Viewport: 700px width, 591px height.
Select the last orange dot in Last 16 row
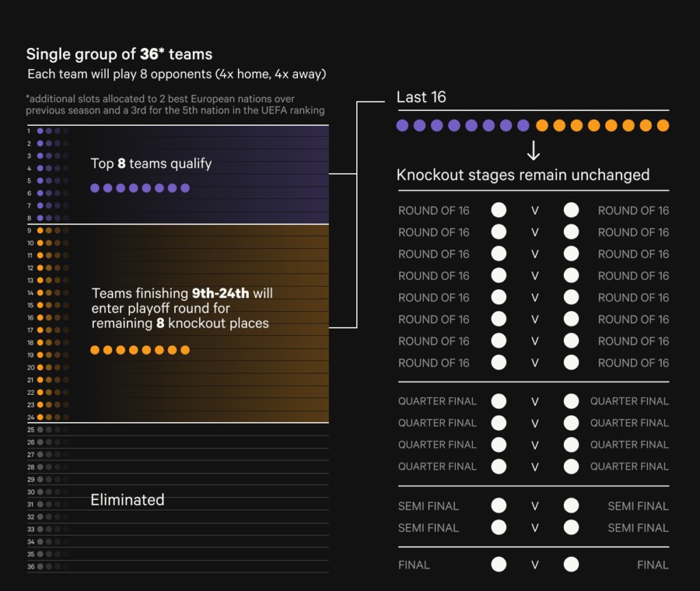coord(662,125)
